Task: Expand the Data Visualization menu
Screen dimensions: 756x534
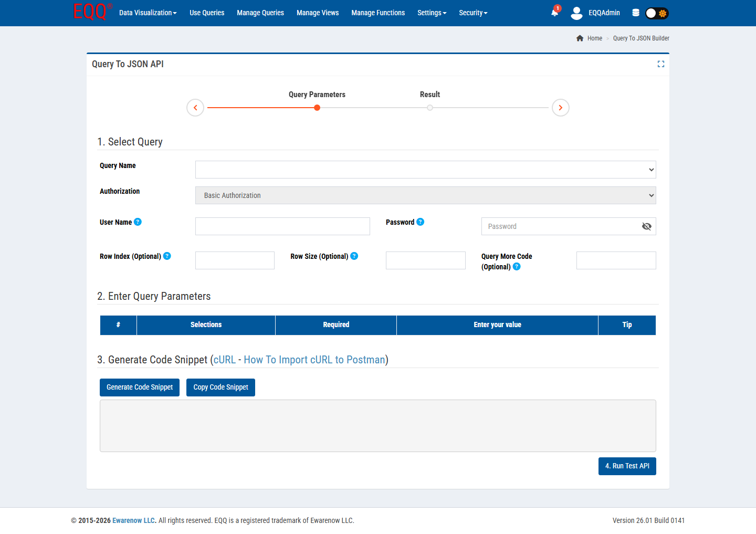Action: coord(148,13)
